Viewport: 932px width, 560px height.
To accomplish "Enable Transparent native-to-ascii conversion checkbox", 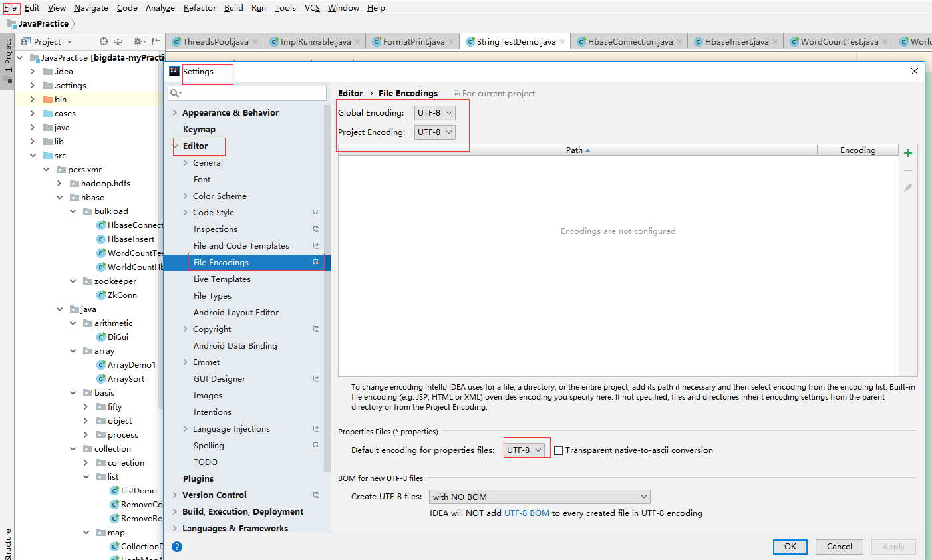I will [559, 450].
